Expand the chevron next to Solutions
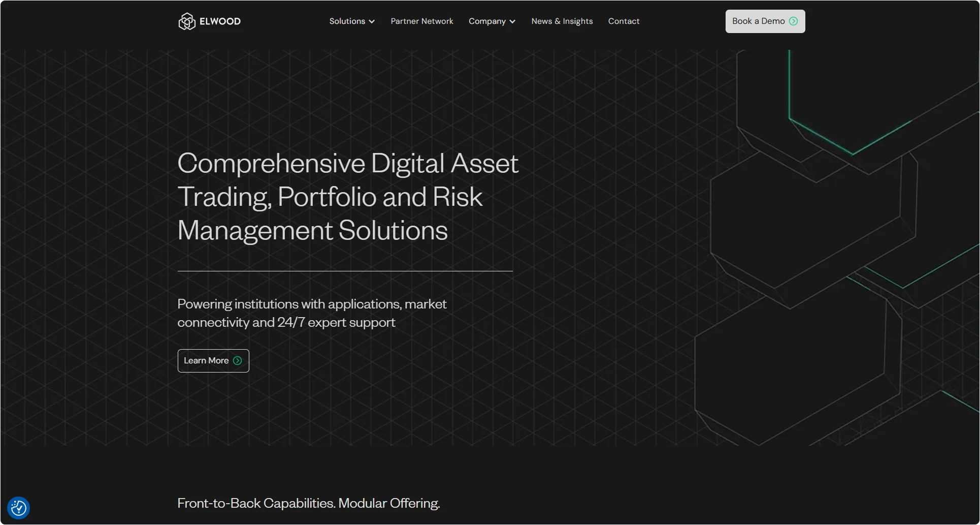980x525 pixels. 372,22
